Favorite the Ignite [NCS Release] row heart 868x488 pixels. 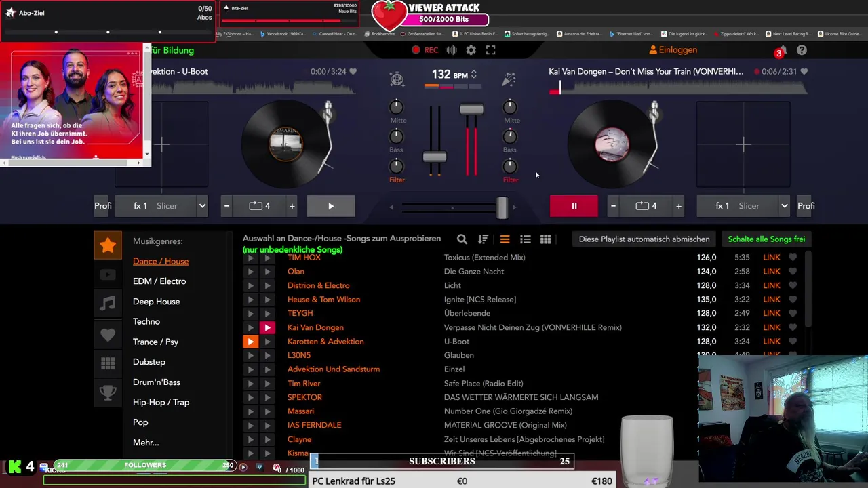pos(792,300)
